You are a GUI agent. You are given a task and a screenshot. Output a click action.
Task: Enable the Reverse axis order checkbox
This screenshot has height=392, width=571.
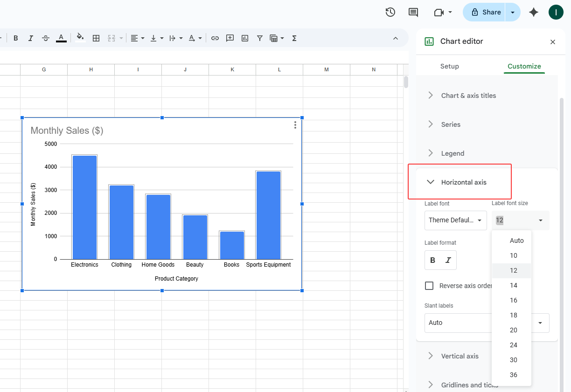click(429, 286)
